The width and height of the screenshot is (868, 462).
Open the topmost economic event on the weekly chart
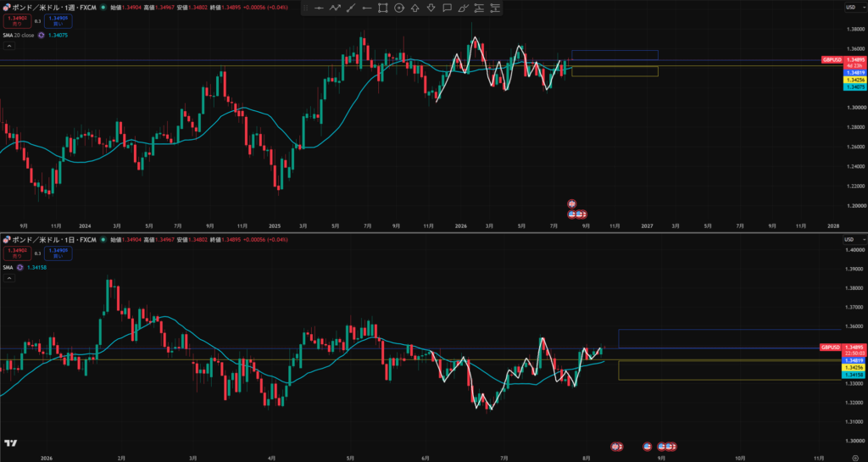point(572,203)
